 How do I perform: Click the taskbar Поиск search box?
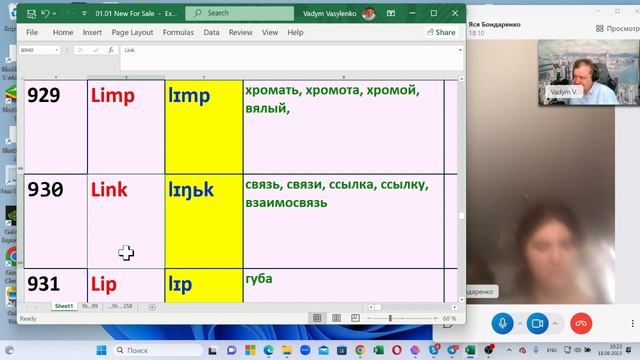coord(158,350)
